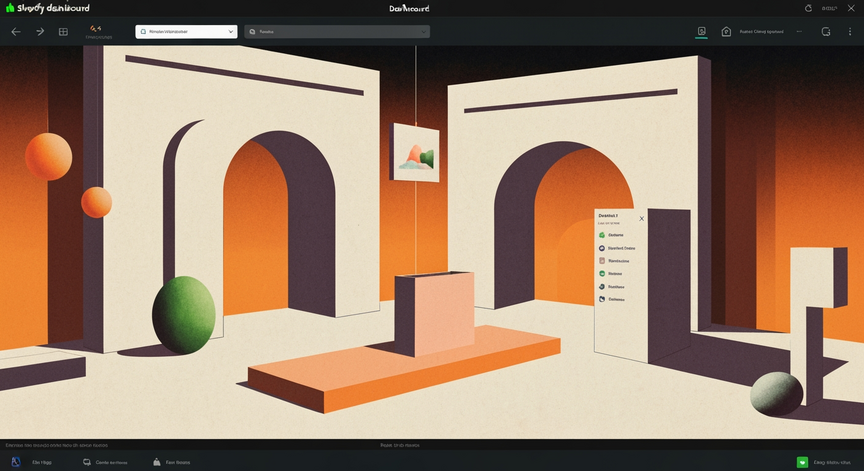The image size is (864, 471).
Task: Click the green badge icon in the status bar
Action: [802, 462]
